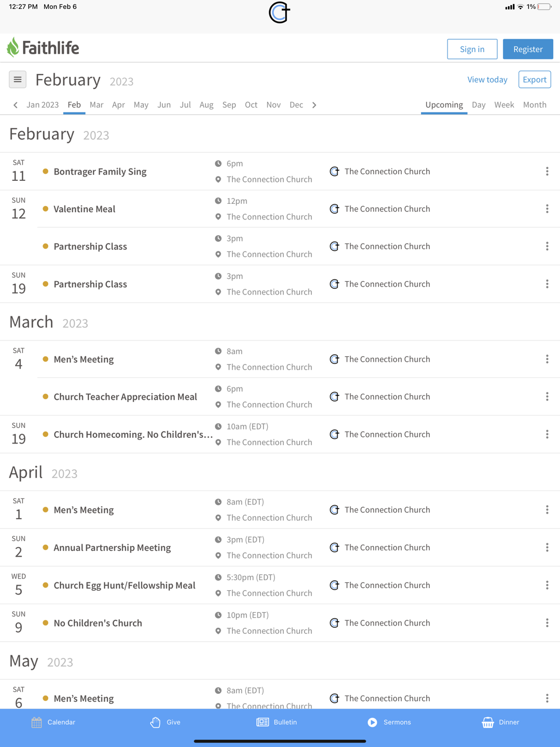This screenshot has width=560, height=747.
Task: Select the Jul month tab
Action: [185, 105]
